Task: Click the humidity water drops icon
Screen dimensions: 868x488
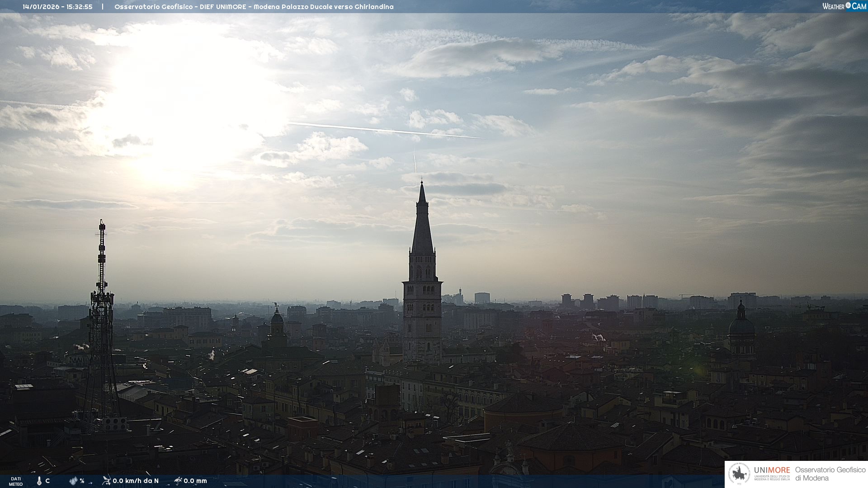Action: 73,481
